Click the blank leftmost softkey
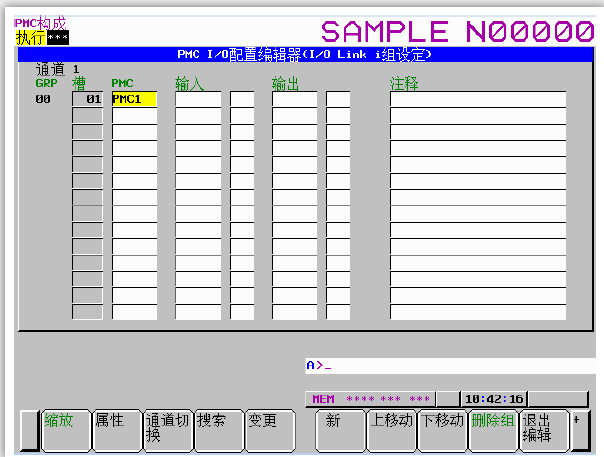 29,427
